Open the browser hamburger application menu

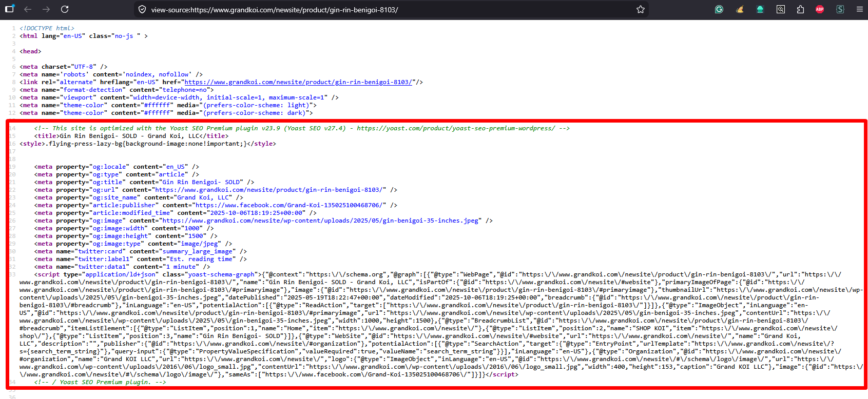pos(859,9)
